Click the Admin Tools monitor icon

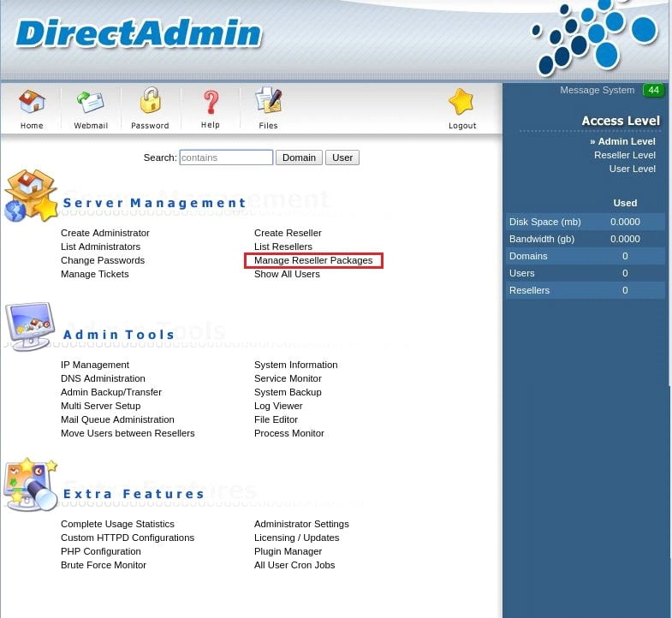coord(31,327)
